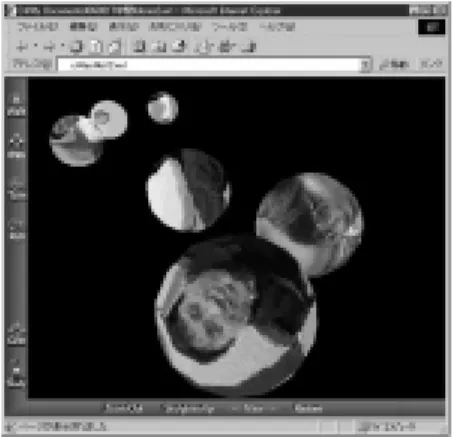Go to the home page icon

click(x=115, y=46)
